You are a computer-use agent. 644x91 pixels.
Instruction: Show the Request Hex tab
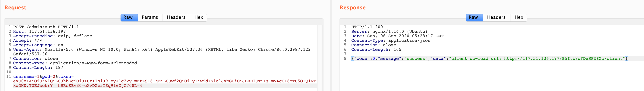point(199,17)
